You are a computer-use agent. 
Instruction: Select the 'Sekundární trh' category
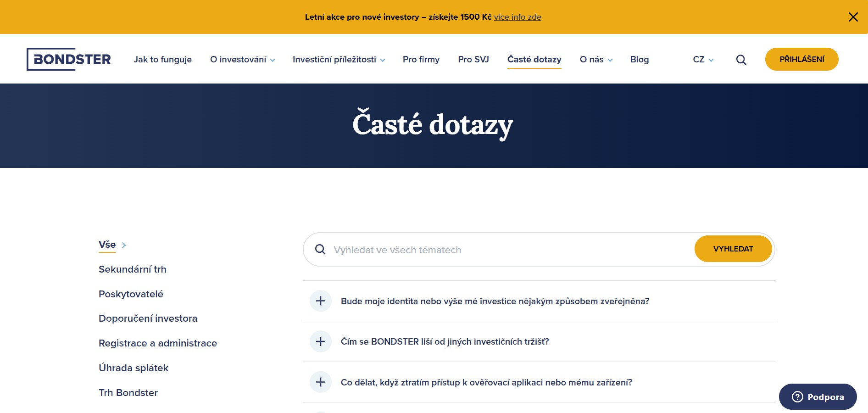[133, 269]
